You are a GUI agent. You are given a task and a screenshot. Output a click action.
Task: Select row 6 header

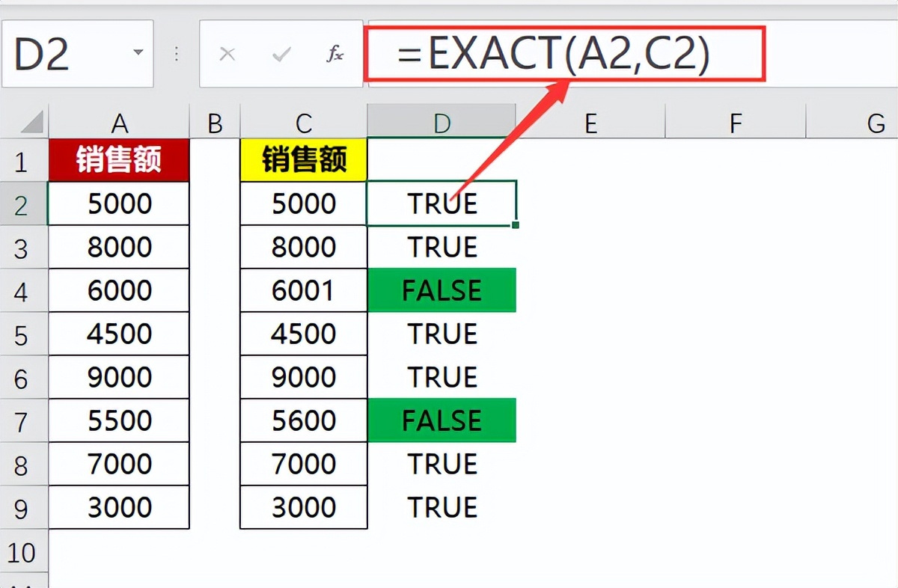coord(24,377)
